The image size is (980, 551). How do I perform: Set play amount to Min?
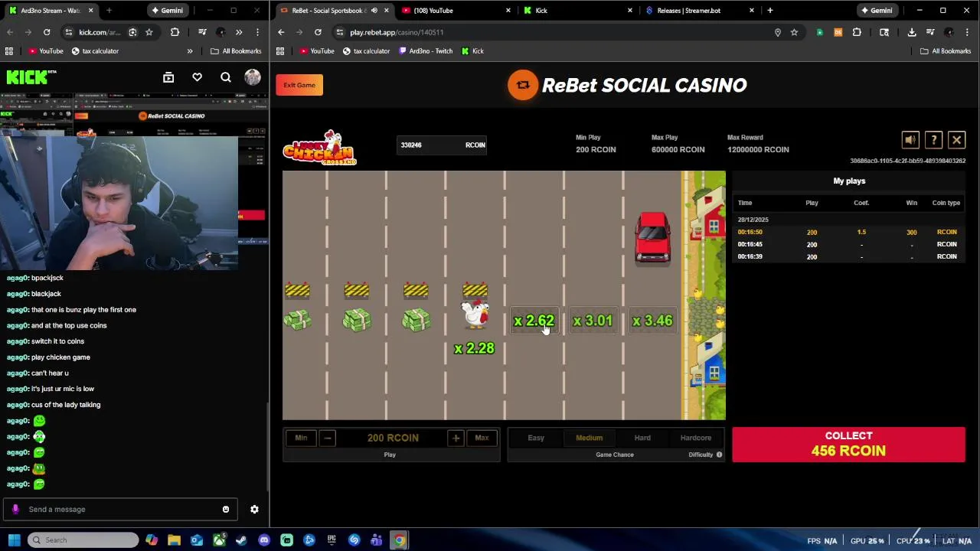point(301,438)
